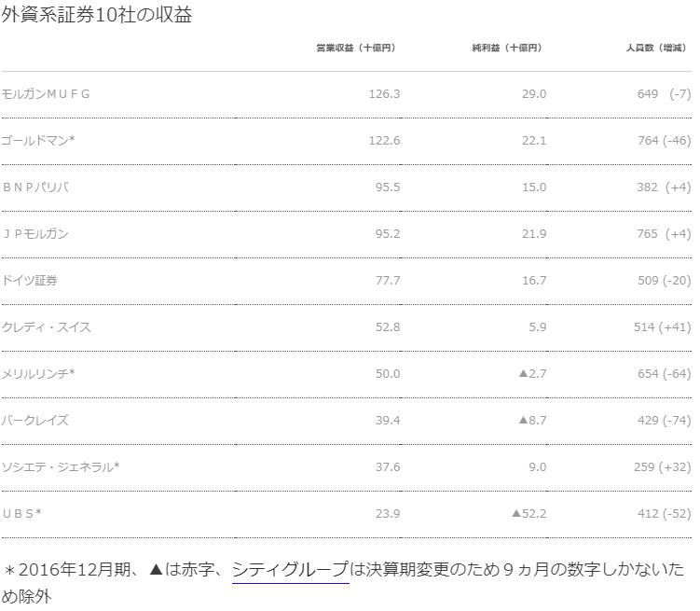Click the 50.0 revenue value
Viewport: 700px width, 611px height.
[x=388, y=374]
